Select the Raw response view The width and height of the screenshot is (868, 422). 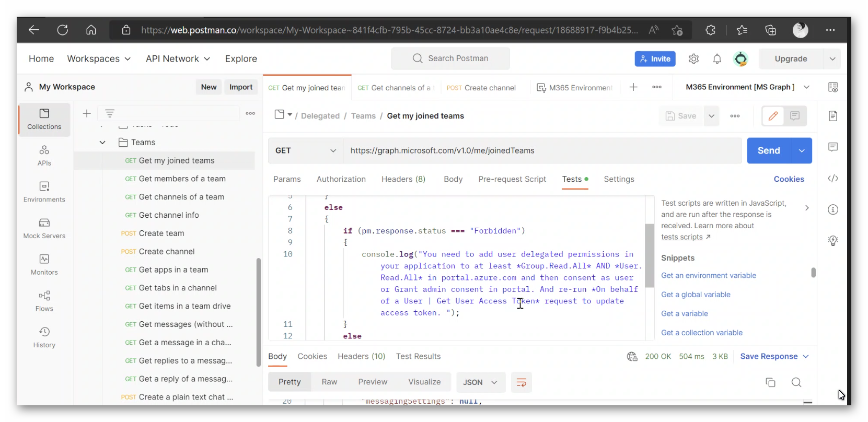click(329, 382)
